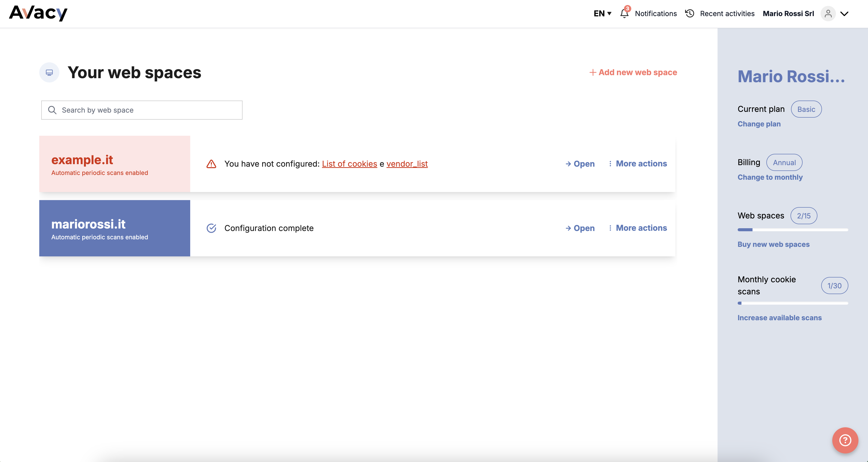Click the Web spaces usage progress bar
This screenshot has height=462, width=868.
coord(793,230)
